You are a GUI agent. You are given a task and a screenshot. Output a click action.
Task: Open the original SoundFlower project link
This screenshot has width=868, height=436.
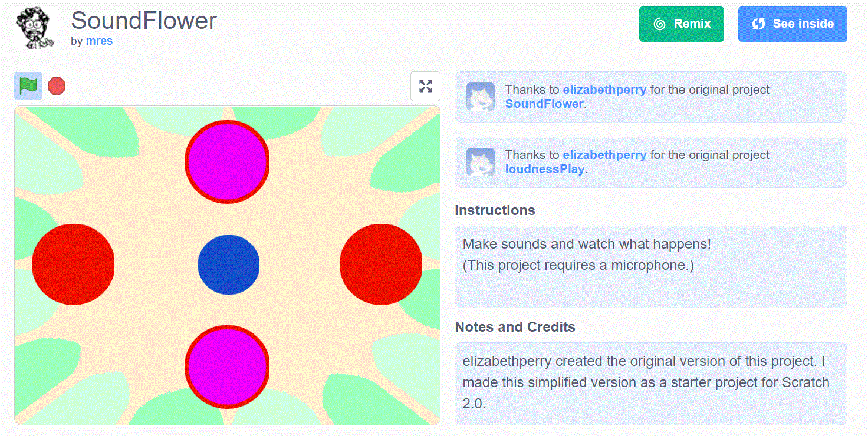(544, 104)
